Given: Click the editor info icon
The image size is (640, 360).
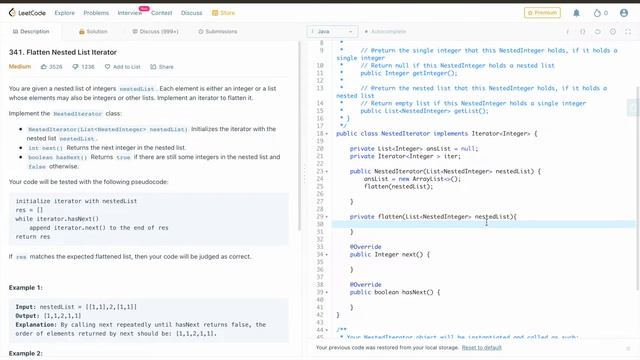Looking at the screenshot, I should [567, 31].
